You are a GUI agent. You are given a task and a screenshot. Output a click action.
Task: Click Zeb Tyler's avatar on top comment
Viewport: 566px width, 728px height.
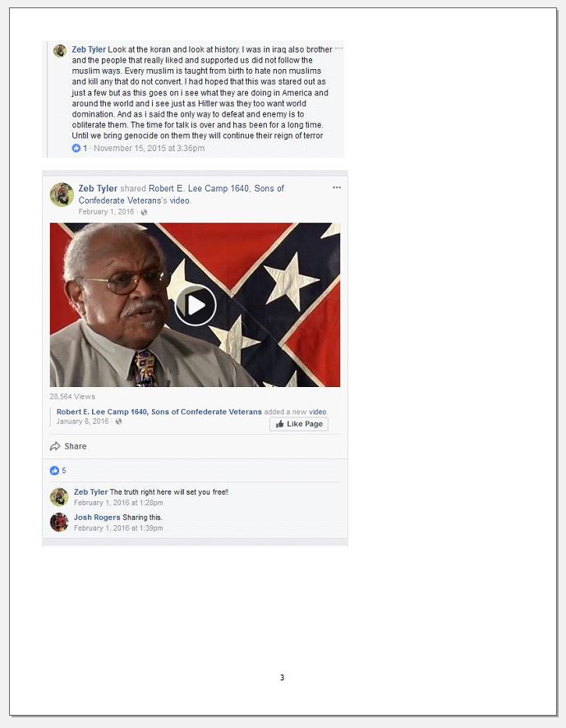[60, 51]
